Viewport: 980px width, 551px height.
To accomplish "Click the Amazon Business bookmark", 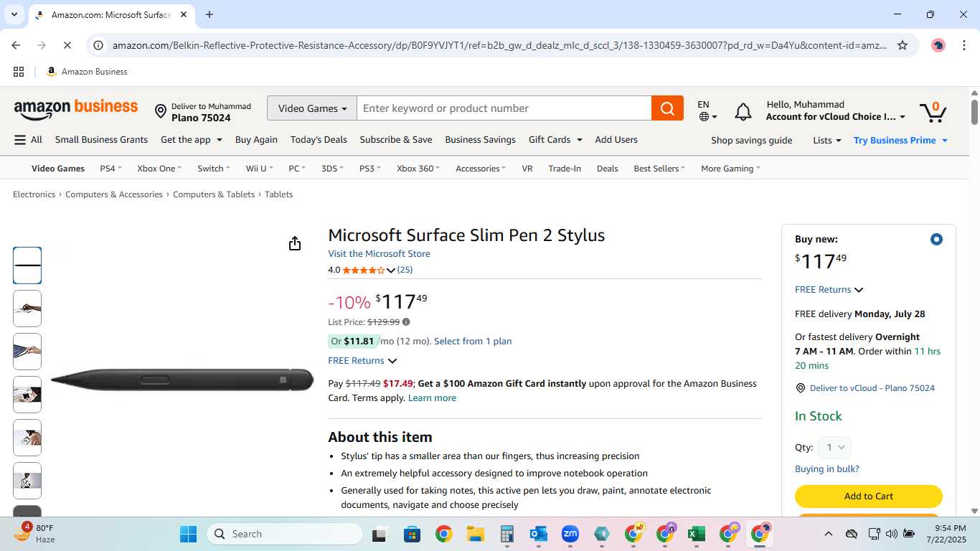I will [x=87, y=72].
